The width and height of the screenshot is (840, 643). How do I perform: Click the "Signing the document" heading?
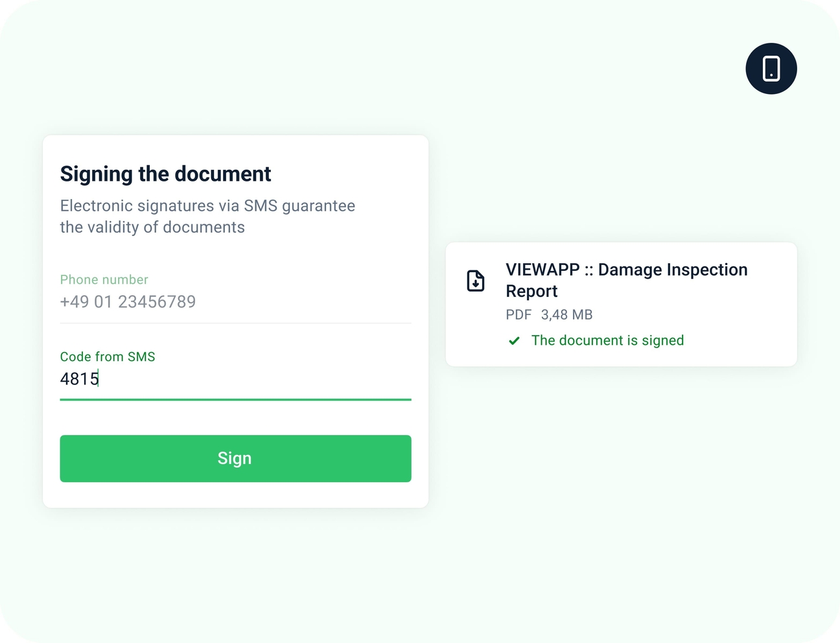coord(165,174)
